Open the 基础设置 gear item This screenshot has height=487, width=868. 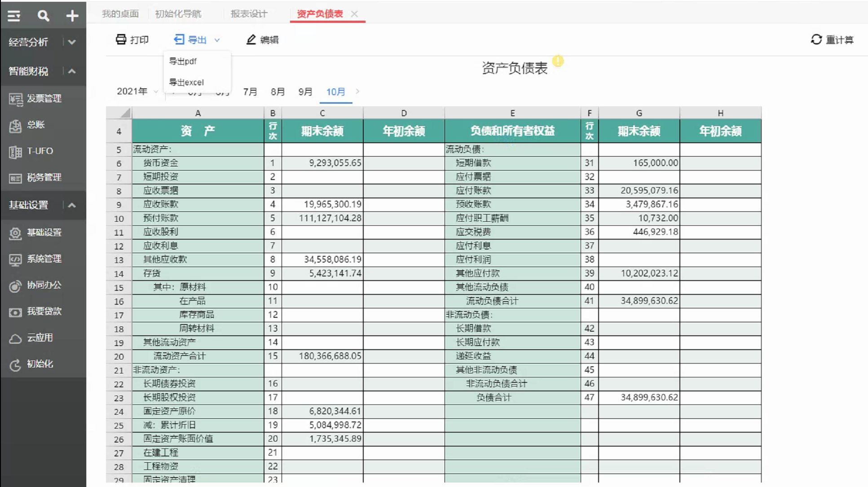pyautogui.click(x=43, y=233)
